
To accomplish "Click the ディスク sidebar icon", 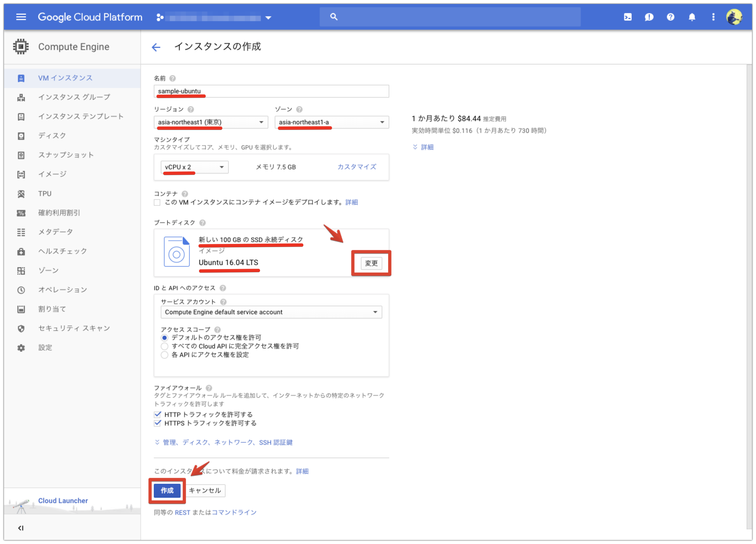I will [21, 136].
